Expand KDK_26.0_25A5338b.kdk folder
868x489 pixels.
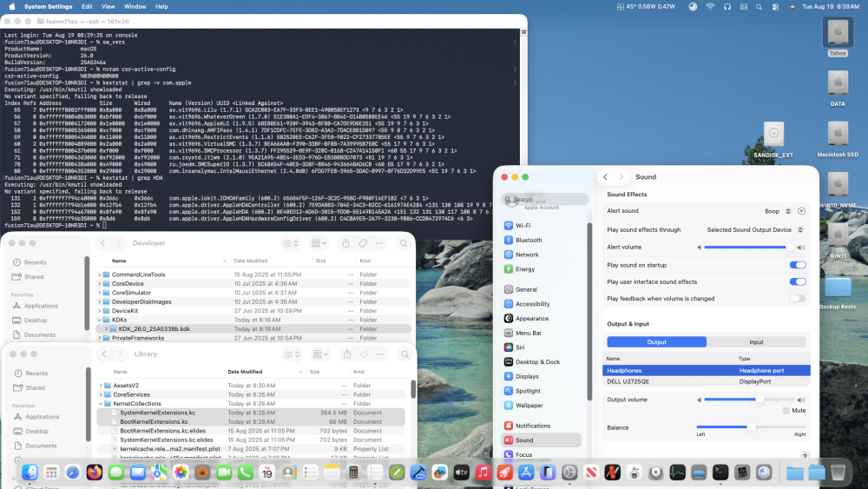106,329
